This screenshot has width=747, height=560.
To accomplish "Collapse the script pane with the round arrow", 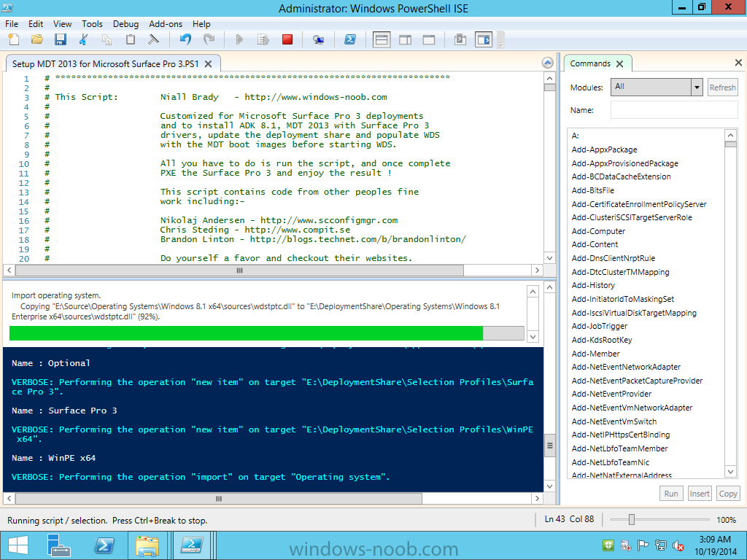I will [547, 63].
